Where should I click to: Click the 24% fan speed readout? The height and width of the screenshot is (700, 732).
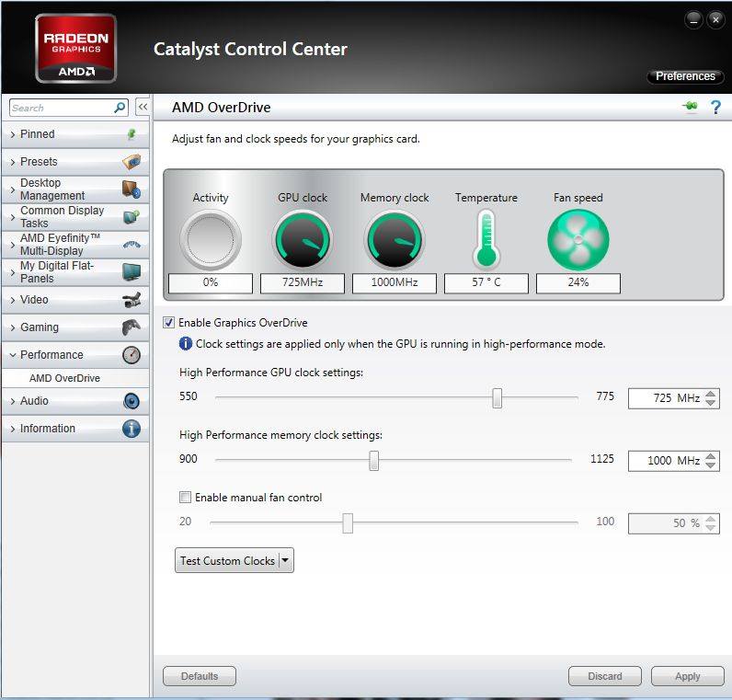pos(578,282)
